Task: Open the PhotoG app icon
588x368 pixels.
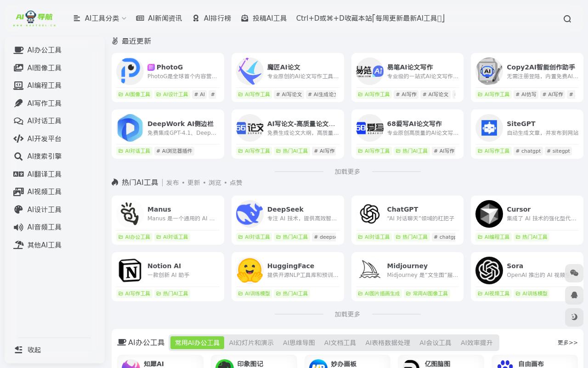Action: [130, 71]
